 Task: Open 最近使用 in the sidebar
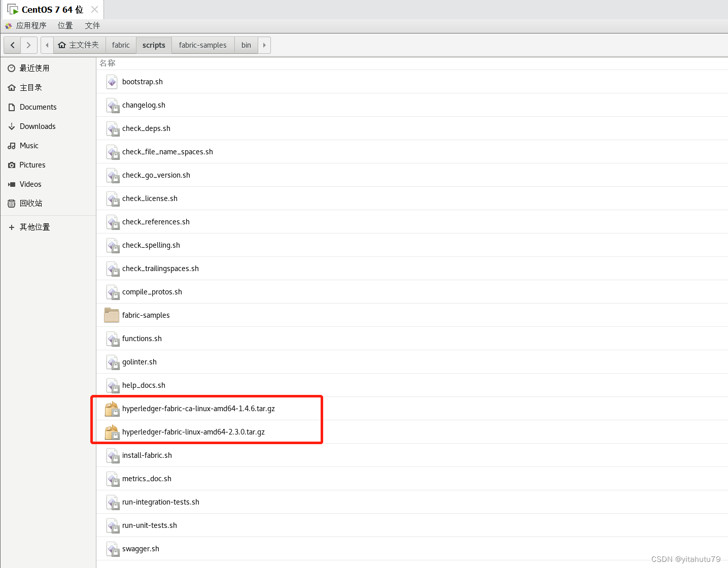pyautogui.click(x=48, y=68)
